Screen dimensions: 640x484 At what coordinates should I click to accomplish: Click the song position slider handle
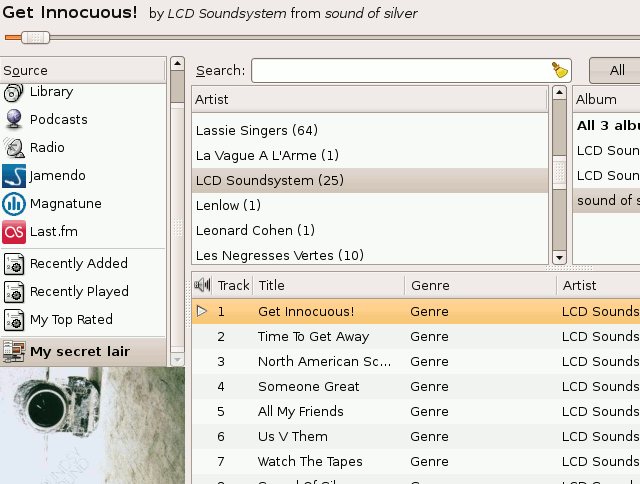click(x=36, y=38)
